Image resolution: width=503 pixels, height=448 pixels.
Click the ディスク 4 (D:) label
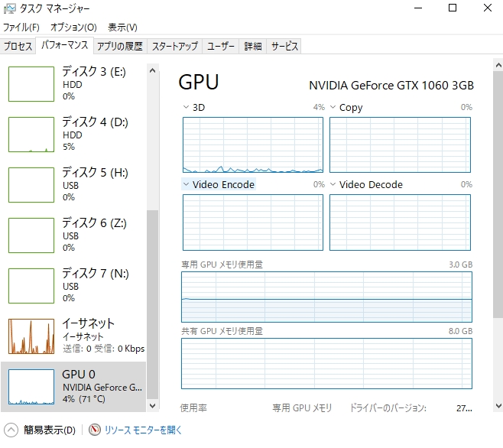(x=95, y=122)
